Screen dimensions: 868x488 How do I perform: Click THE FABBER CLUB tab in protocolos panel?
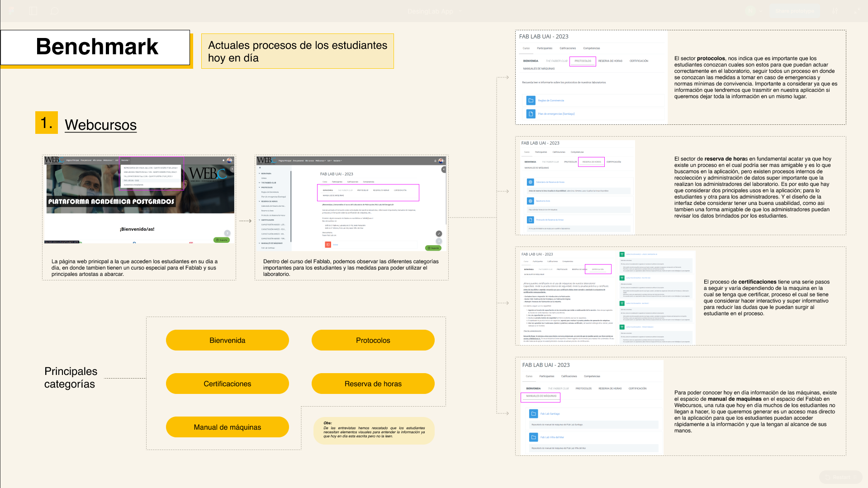click(x=556, y=61)
